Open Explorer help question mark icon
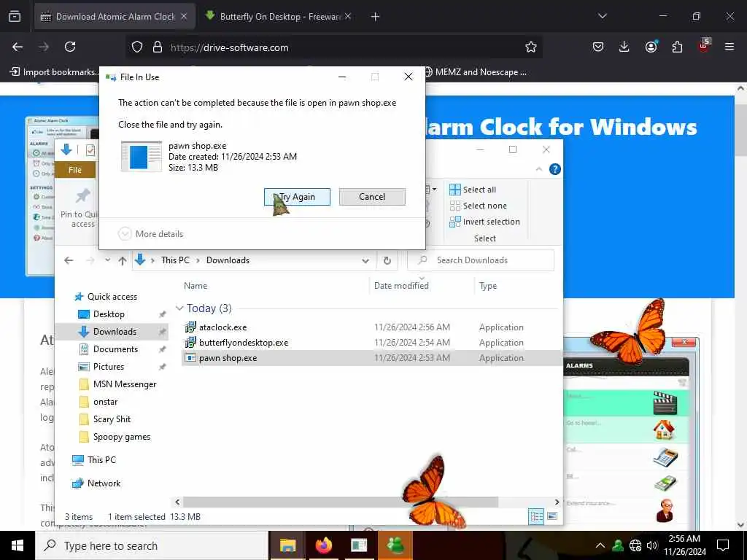Image resolution: width=747 pixels, height=560 pixels. click(x=555, y=169)
